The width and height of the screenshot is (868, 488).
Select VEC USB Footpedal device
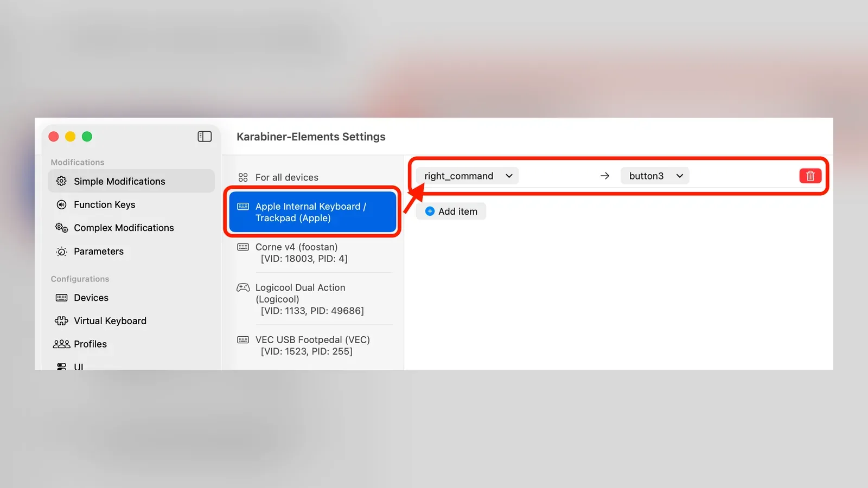pyautogui.click(x=312, y=345)
